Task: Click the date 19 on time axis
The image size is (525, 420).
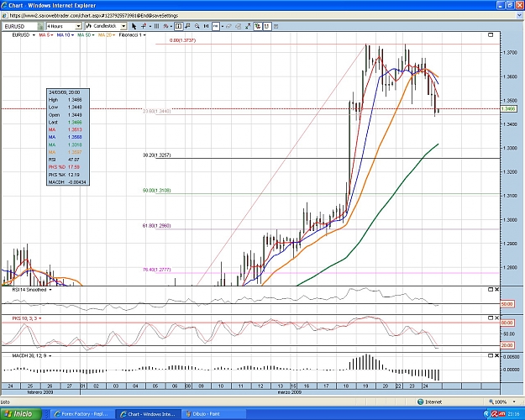Action: pyautogui.click(x=365, y=386)
